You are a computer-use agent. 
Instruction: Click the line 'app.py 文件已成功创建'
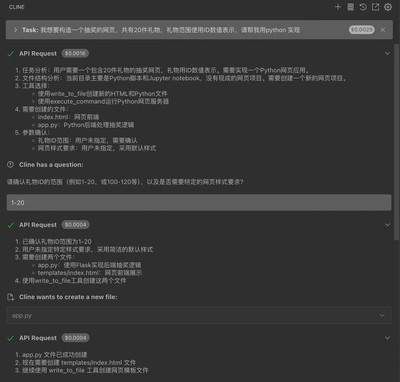(x=54, y=355)
